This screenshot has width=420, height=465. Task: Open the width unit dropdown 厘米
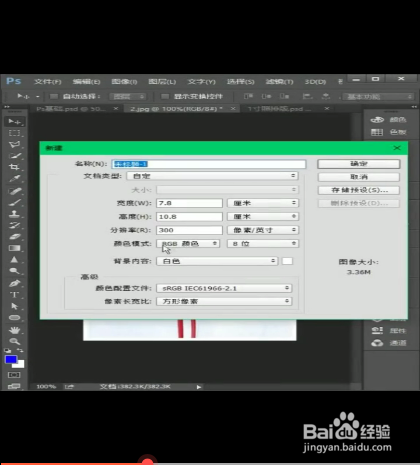click(263, 203)
